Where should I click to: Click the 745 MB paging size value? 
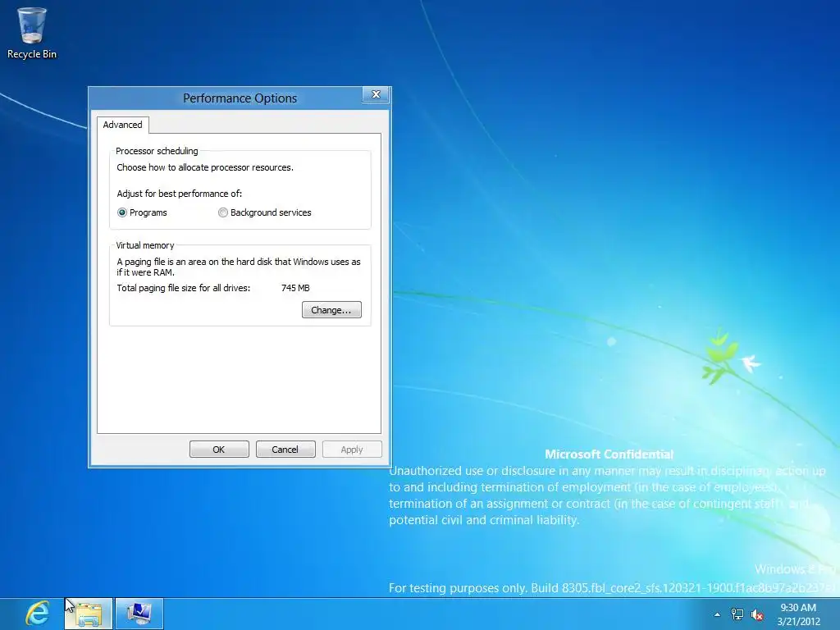coord(295,288)
